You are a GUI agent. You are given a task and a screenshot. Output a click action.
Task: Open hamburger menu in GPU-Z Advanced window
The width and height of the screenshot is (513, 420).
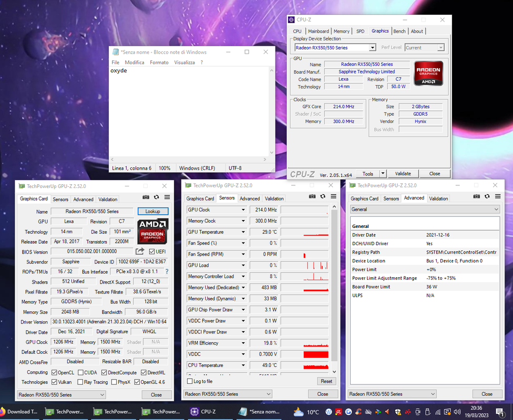(x=498, y=196)
